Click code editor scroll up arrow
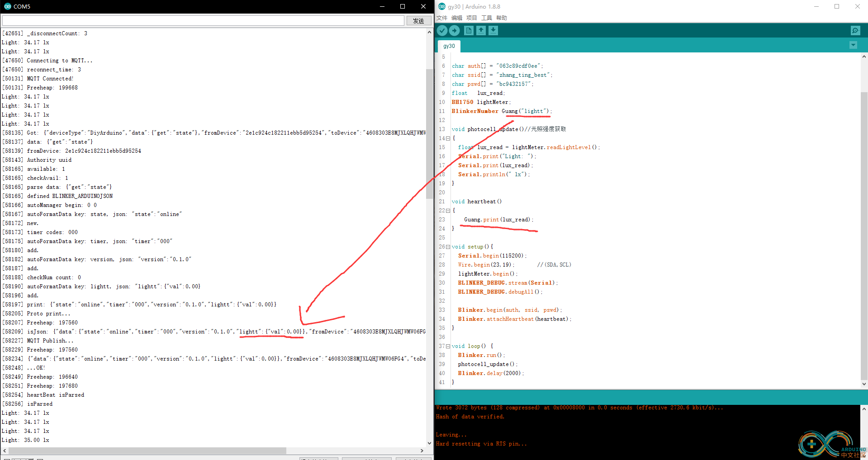The height and width of the screenshot is (460, 868). click(x=864, y=57)
